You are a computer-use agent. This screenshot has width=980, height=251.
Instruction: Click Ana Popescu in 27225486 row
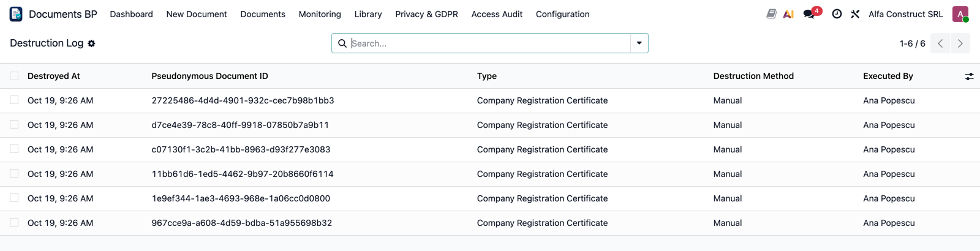click(889, 100)
